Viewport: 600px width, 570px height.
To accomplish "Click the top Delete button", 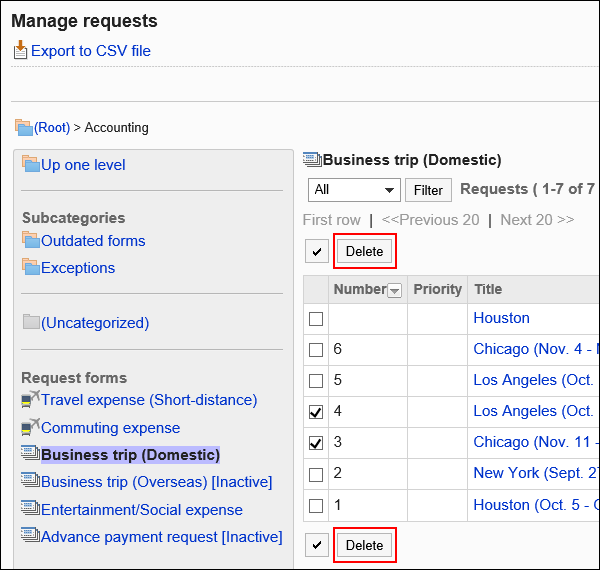I will point(364,251).
